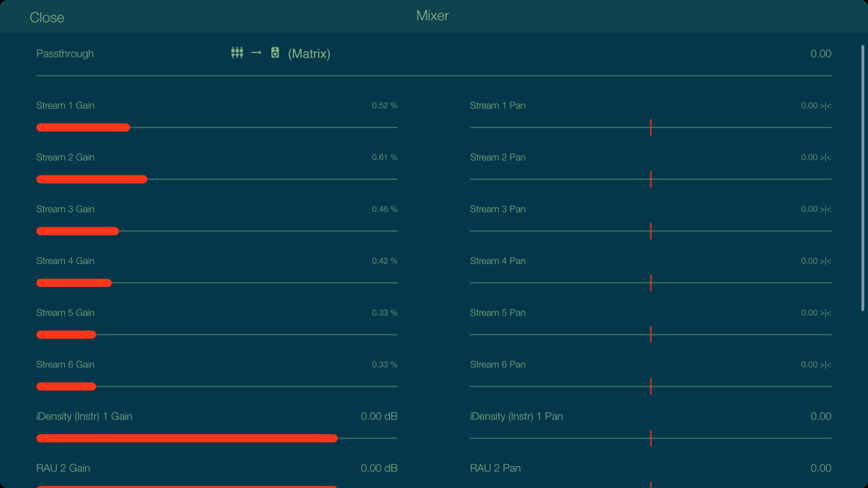Select the Passthrough label
Image resolution: width=868 pixels, height=488 pixels.
click(65, 54)
